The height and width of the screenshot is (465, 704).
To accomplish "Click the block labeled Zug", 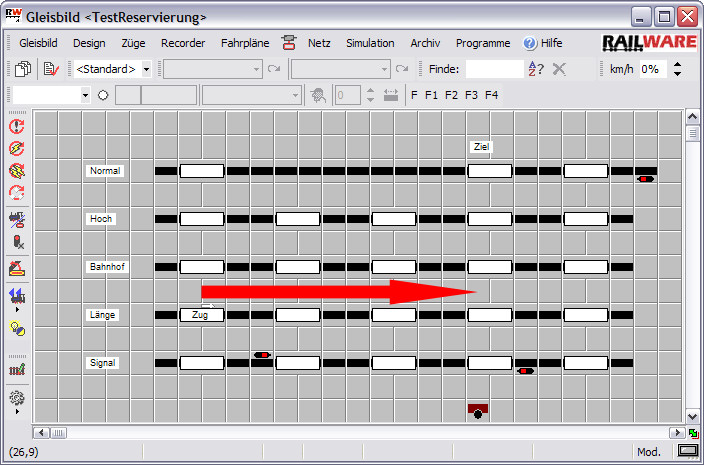I will [x=202, y=315].
